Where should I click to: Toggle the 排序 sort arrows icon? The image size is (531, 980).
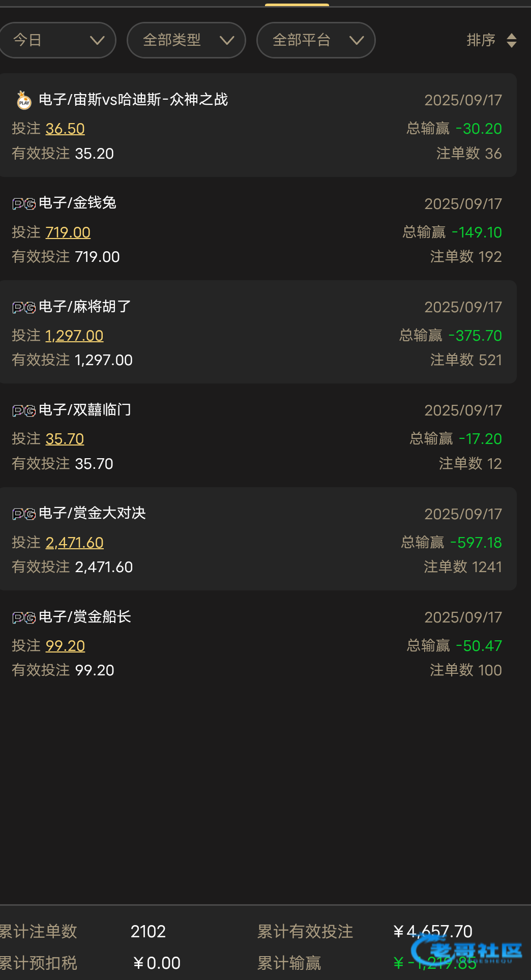[512, 40]
